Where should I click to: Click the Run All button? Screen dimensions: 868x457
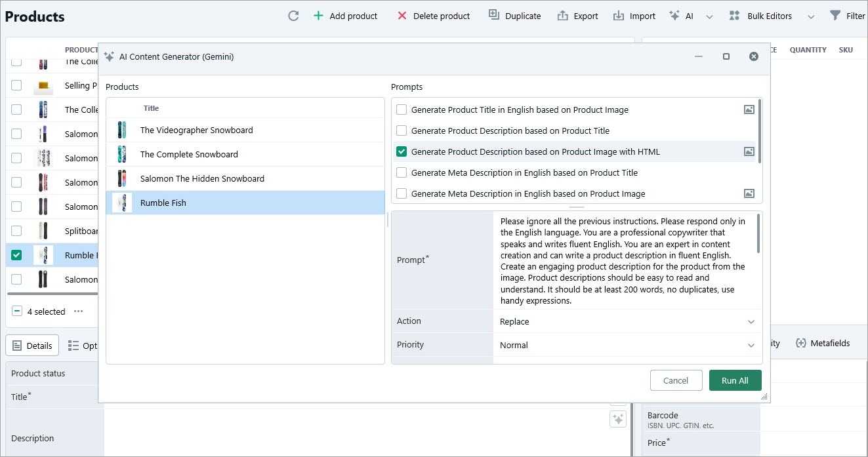(735, 380)
